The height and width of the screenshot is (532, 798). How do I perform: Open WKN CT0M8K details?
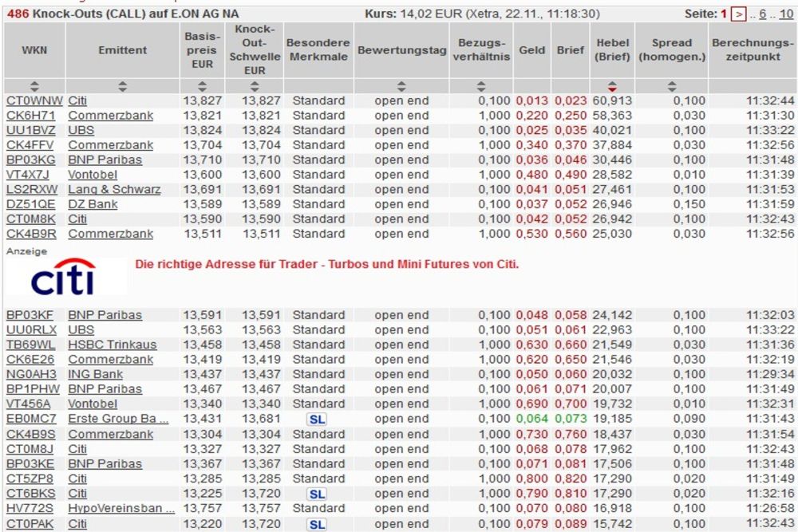[x=30, y=219]
